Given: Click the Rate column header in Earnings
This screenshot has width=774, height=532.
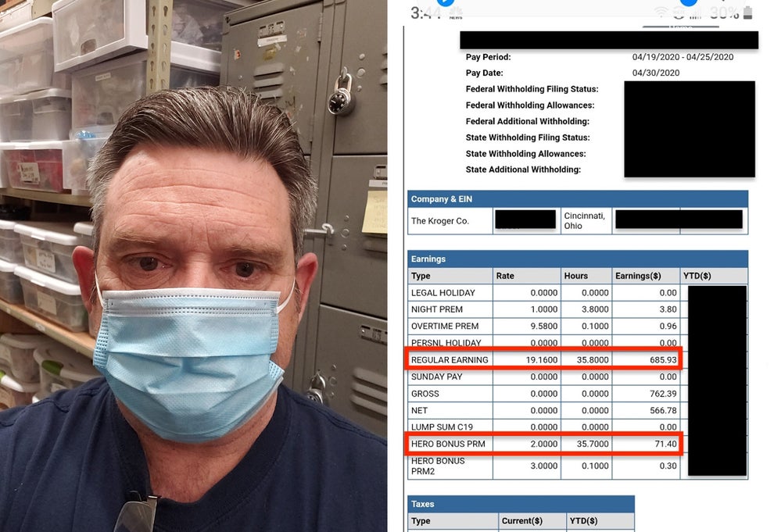Looking at the screenshot, I should [505, 276].
